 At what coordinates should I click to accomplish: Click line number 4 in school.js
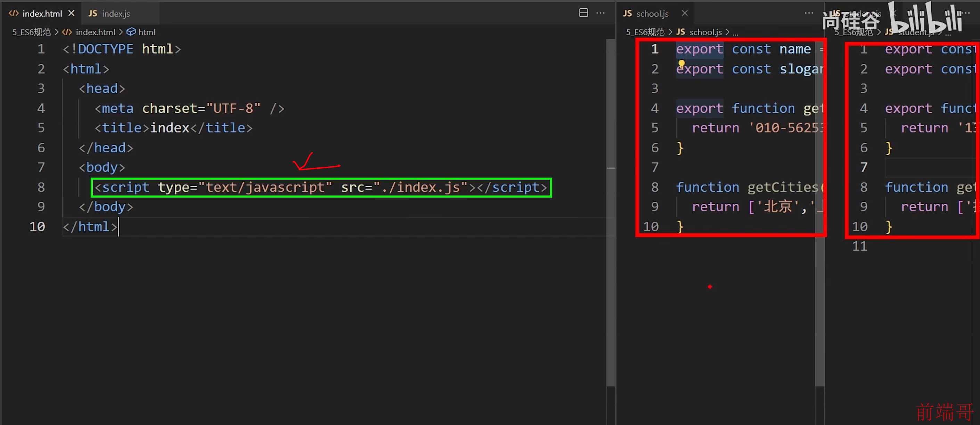[x=654, y=108]
